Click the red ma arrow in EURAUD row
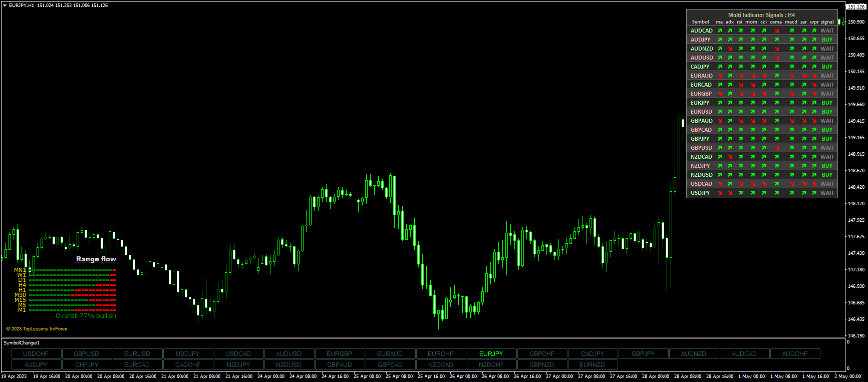 (720, 76)
